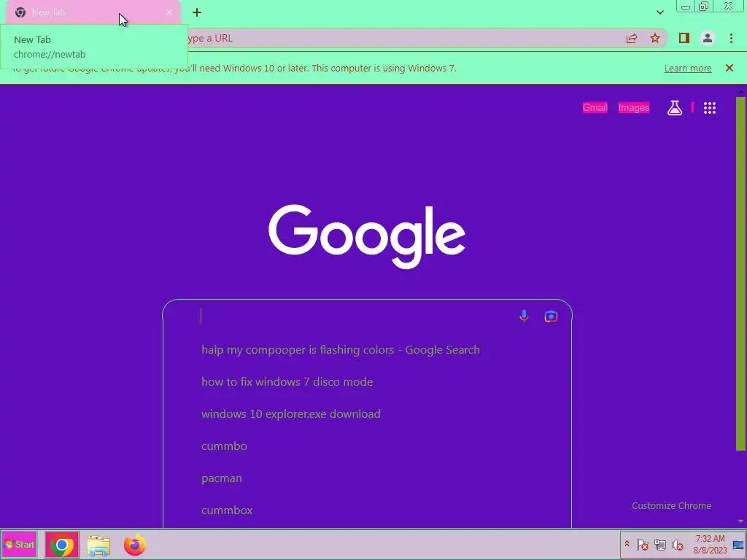Open the Chrome profile avatar
The width and height of the screenshot is (747, 560).
pos(708,38)
